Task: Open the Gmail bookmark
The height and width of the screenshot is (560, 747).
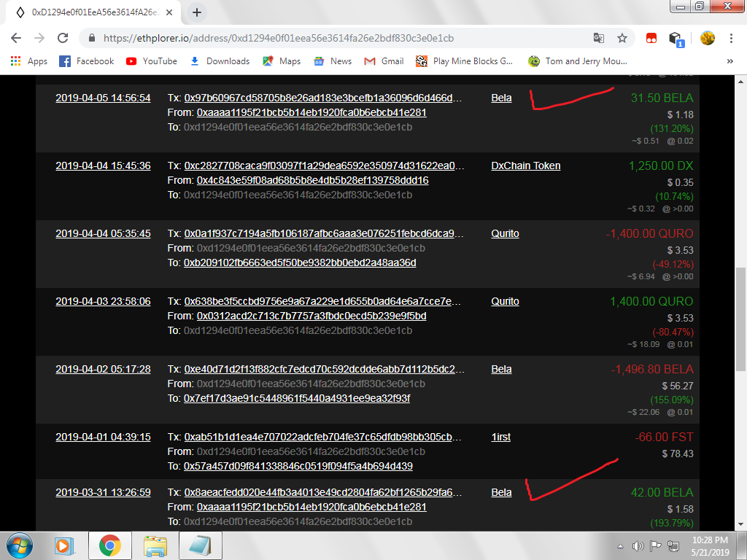Action: 384,61
